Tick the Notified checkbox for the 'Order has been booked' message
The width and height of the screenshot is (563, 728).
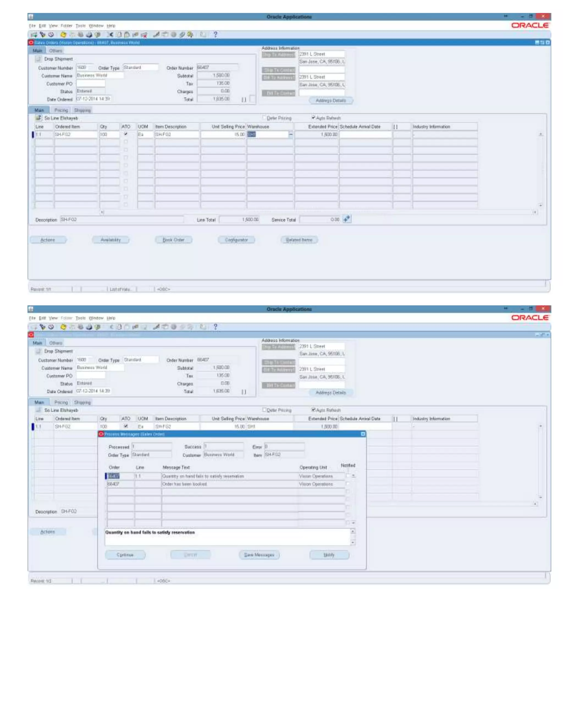[348, 484]
